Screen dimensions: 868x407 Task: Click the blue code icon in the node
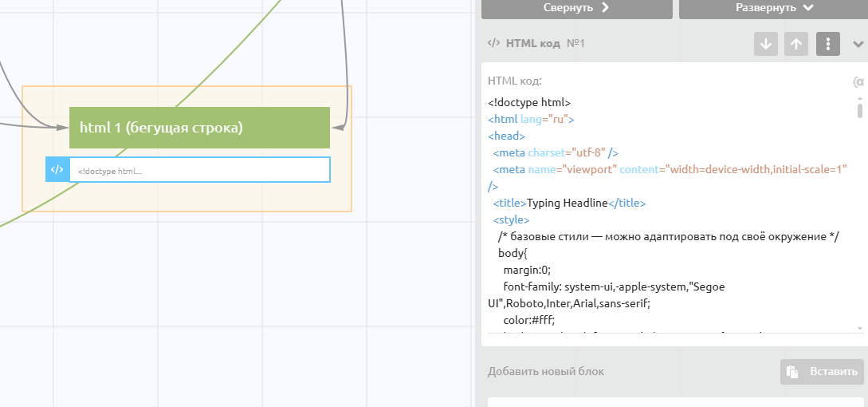click(x=57, y=169)
